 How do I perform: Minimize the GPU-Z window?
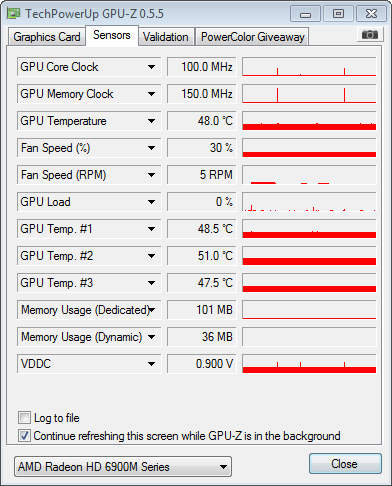tap(305, 14)
